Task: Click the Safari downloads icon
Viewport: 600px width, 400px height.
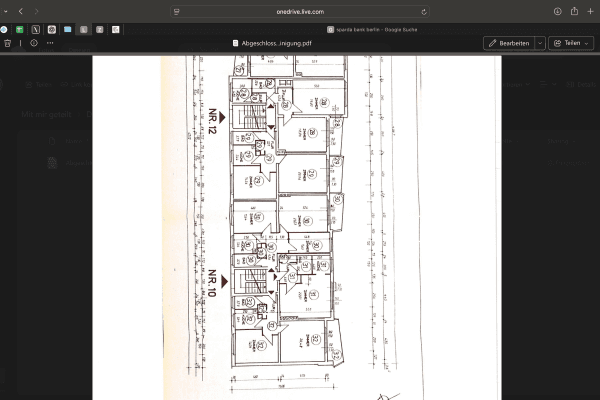Action: tap(557, 11)
